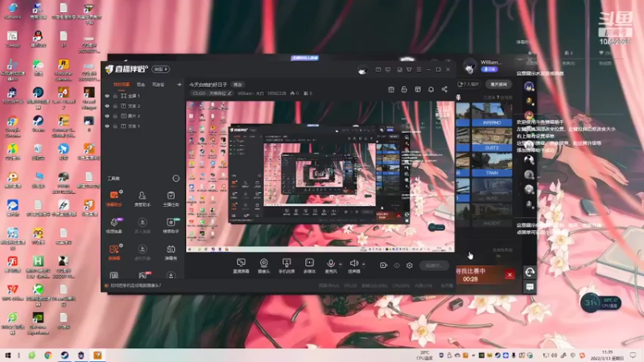Click the layout grid icon left of padlock
The image size is (644, 362).
(391, 89)
